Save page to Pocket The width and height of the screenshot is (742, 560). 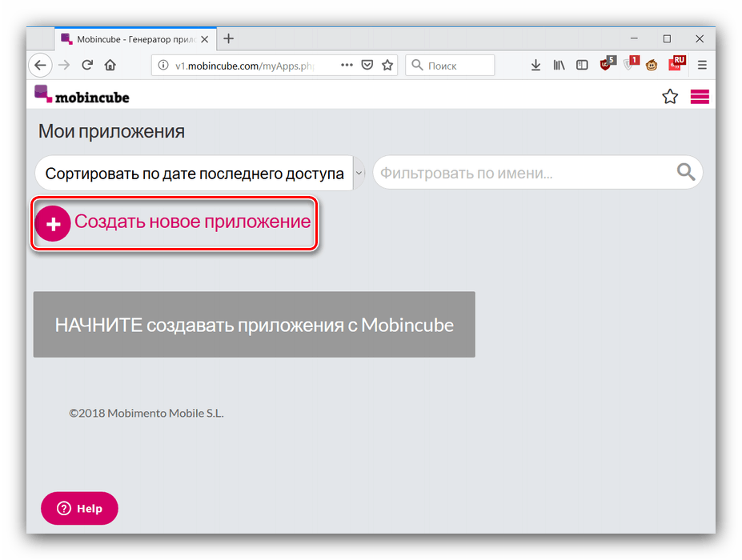click(367, 65)
